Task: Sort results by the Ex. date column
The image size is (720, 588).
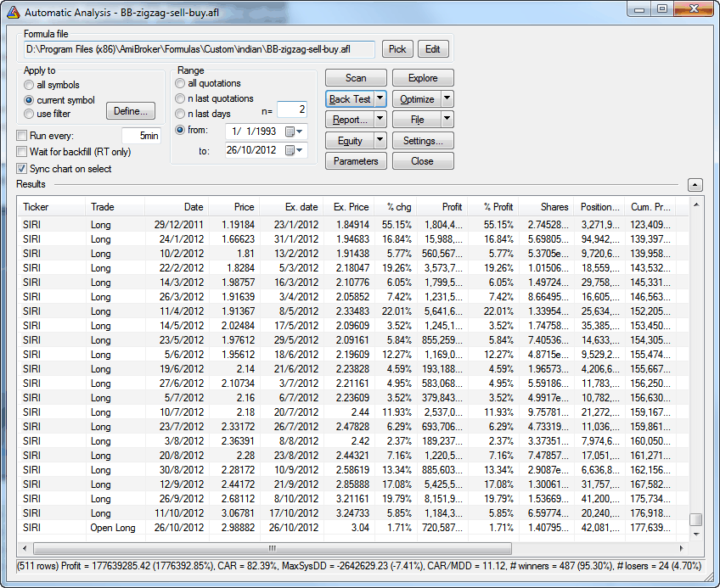Action: coord(291,207)
